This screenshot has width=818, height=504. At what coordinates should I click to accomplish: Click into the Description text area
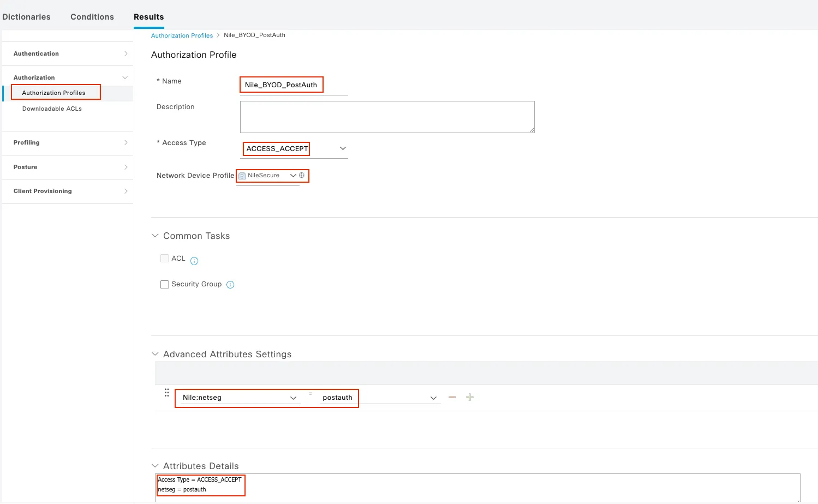[387, 117]
